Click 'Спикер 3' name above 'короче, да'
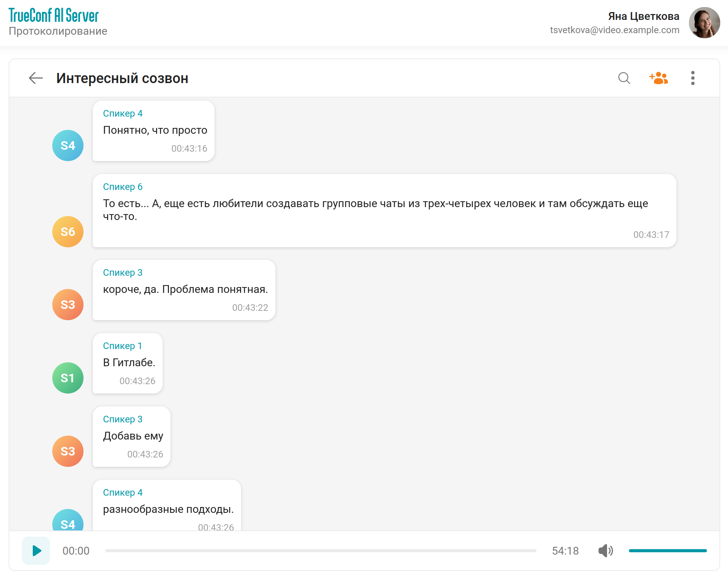This screenshot has height=578, width=728. 123,273
